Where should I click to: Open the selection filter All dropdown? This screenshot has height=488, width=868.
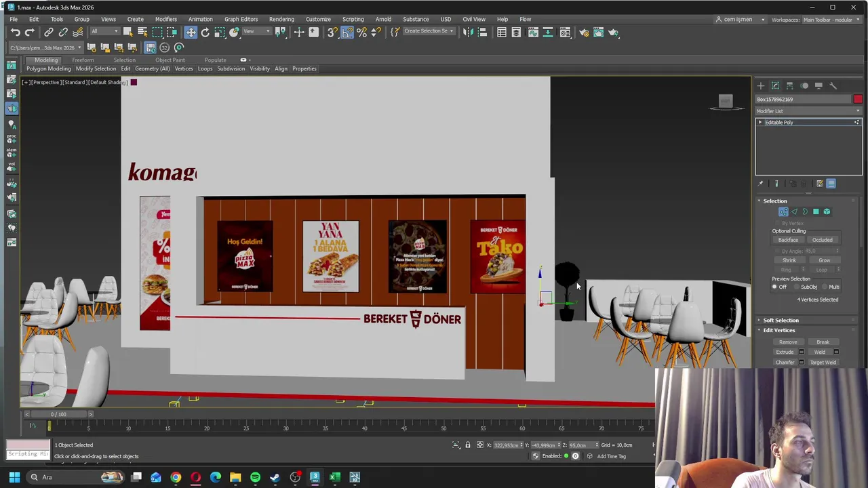tap(104, 32)
